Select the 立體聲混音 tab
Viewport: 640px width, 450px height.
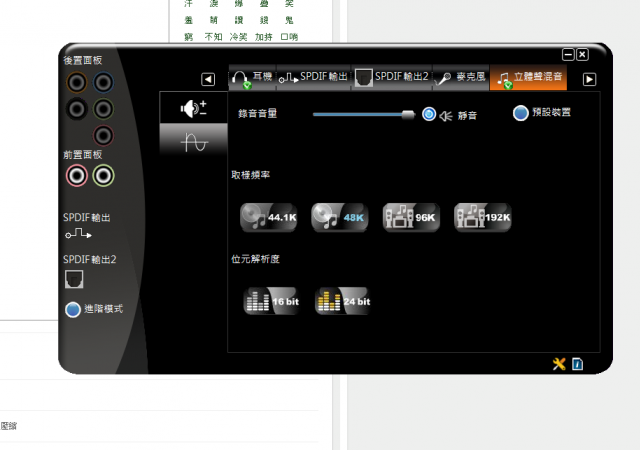coord(529,78)
